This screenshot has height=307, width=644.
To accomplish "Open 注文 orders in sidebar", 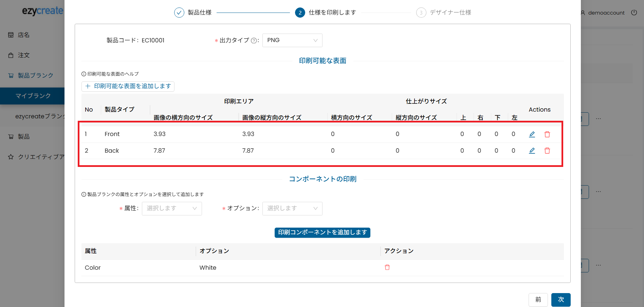I will pos(24,55).
